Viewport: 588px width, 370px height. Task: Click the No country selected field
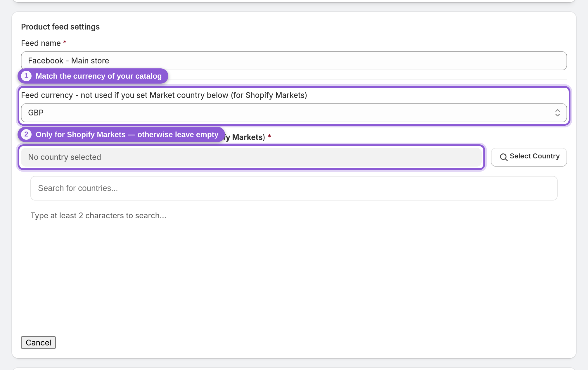point(251,157)
